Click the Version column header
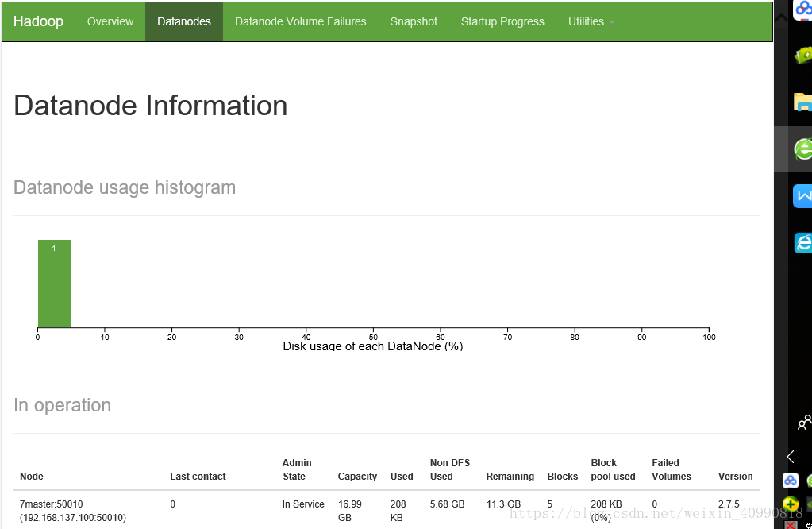 (735, 476)
